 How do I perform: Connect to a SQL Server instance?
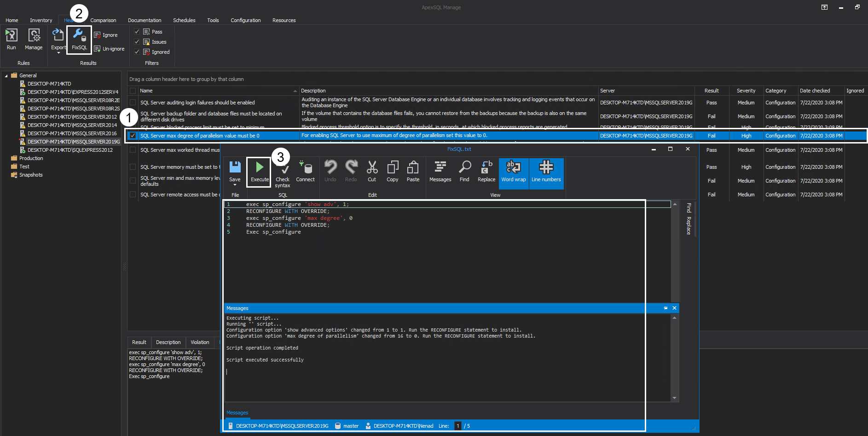305,171
